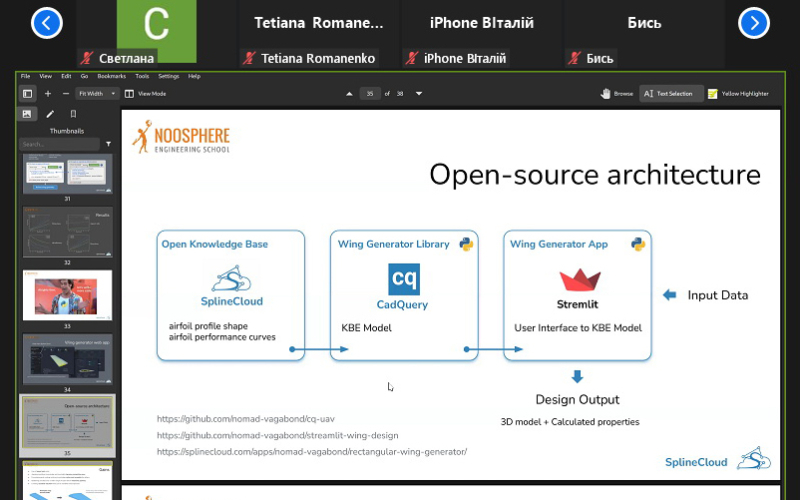Select page 35 thumbnail
800x500 pixels.
pos(67,422)
